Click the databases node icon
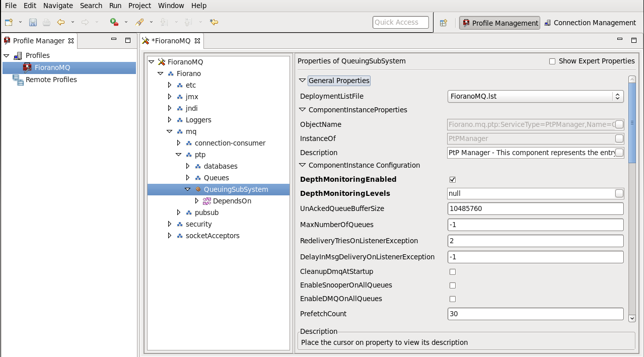Screen dimensions: 644x357 (x=198, y=166)
